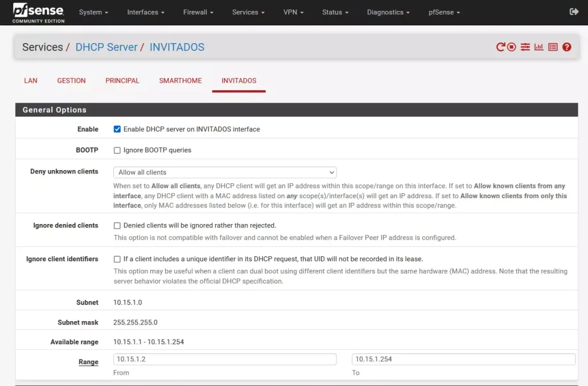Image resolution: width=588 pixels, height=386 pixels.
Task: Toggle Enable DHCP server on INVITADOS checkbox
Action: (x=117, y=129)
